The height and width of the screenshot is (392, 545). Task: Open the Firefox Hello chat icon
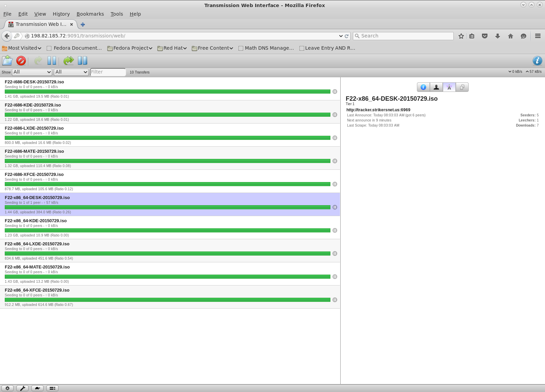pos(524,36)
